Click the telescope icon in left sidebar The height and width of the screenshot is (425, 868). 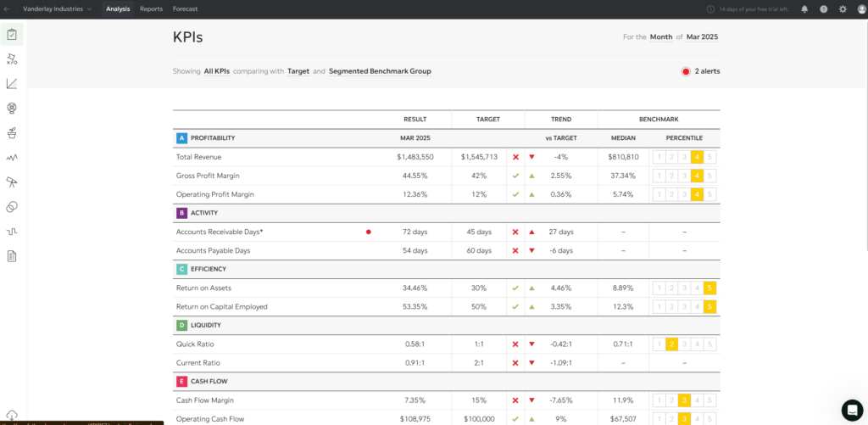[12, 182]
